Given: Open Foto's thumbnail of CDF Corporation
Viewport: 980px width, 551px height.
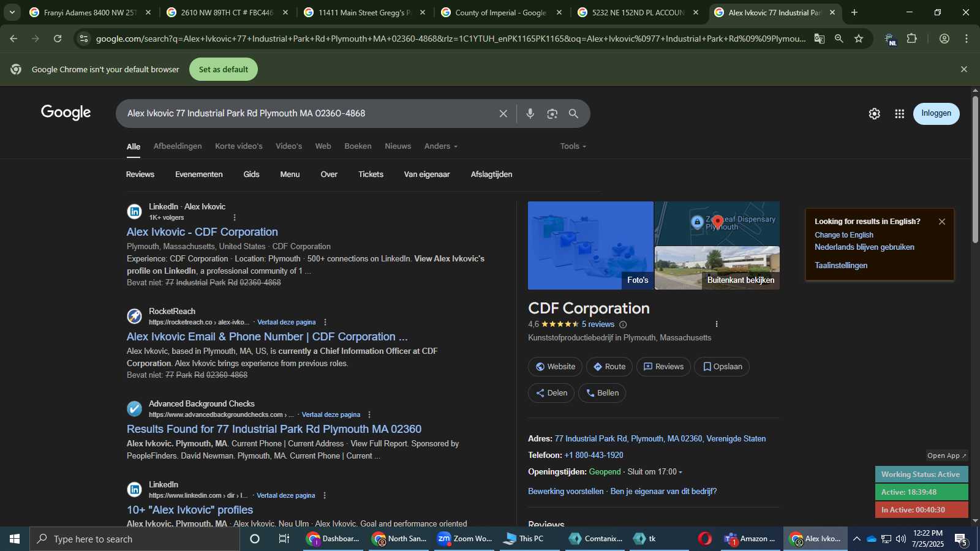Looking at the screenshot, I should 590,246.
